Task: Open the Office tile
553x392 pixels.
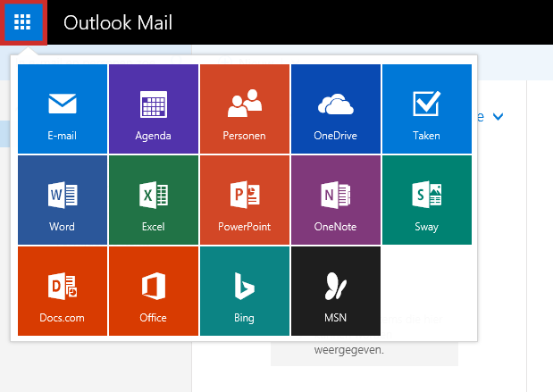Action: (154, 291)
